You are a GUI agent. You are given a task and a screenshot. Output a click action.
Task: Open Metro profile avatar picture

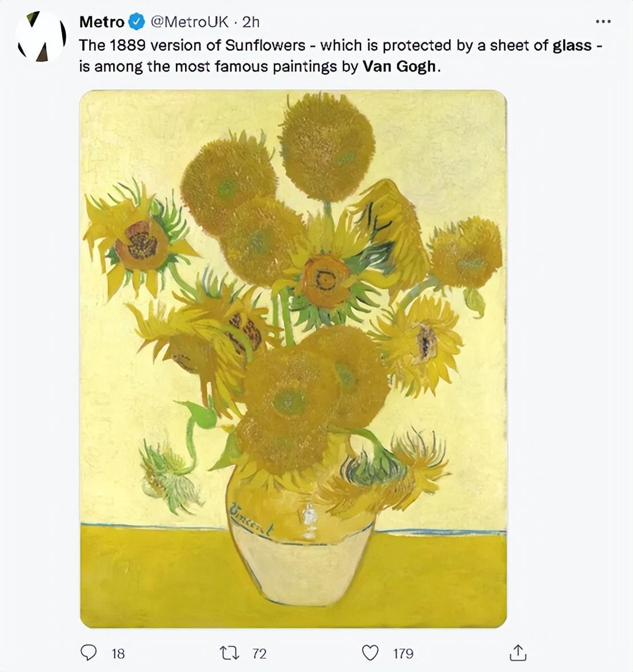click(41, 36)
